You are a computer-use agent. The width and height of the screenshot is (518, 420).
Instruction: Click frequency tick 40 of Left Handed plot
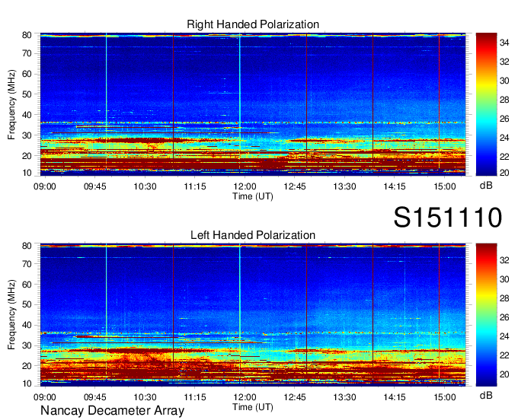(x=27, y=326)
